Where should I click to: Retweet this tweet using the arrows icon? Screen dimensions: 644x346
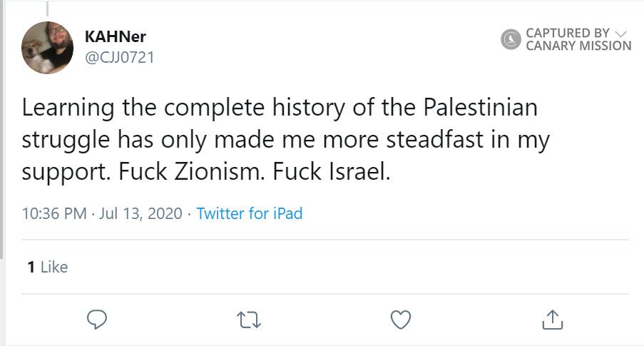point(249,319)
